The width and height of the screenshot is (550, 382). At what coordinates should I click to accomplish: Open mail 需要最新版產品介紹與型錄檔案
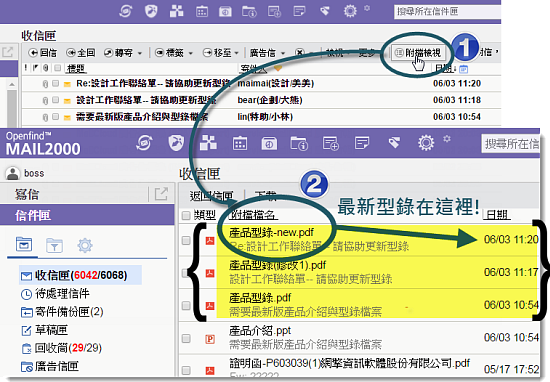[x=142, y=116]
